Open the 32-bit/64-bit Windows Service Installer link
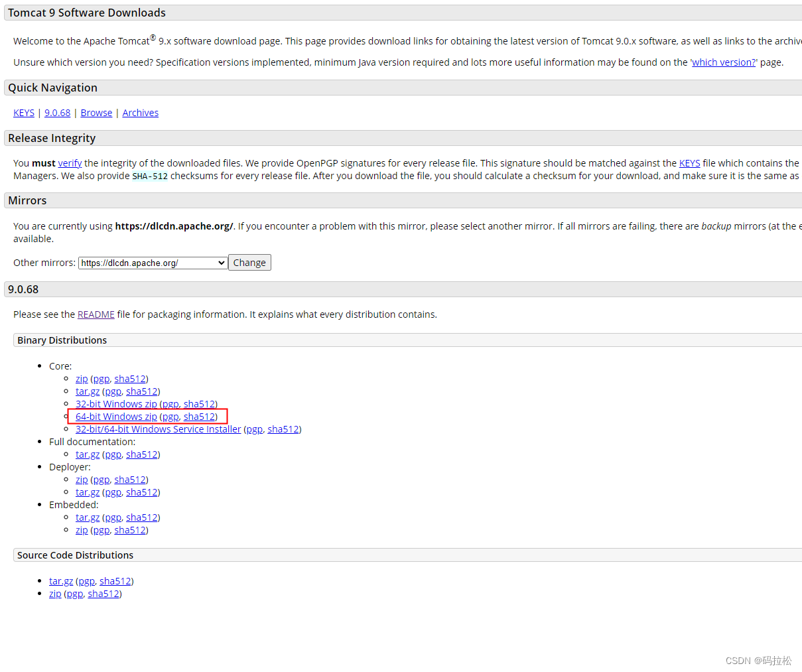This screenshot has width=802, height=672. [158, 429]
